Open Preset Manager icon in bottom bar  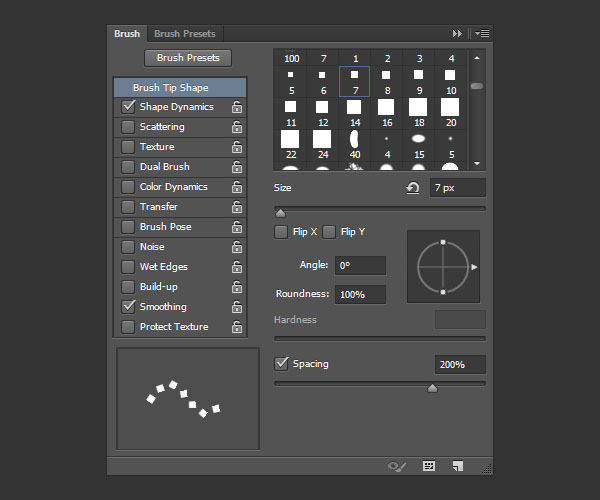429,466
